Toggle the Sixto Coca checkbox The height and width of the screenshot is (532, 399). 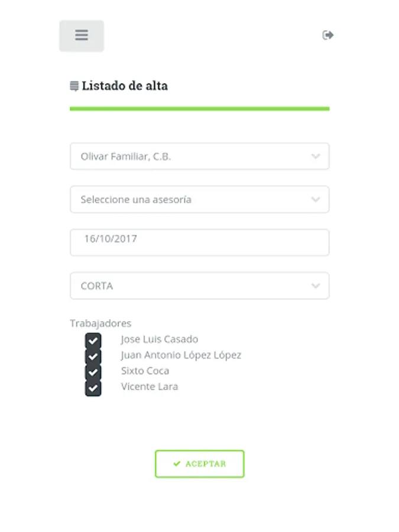pyautogui.click(x=93, y=372)
